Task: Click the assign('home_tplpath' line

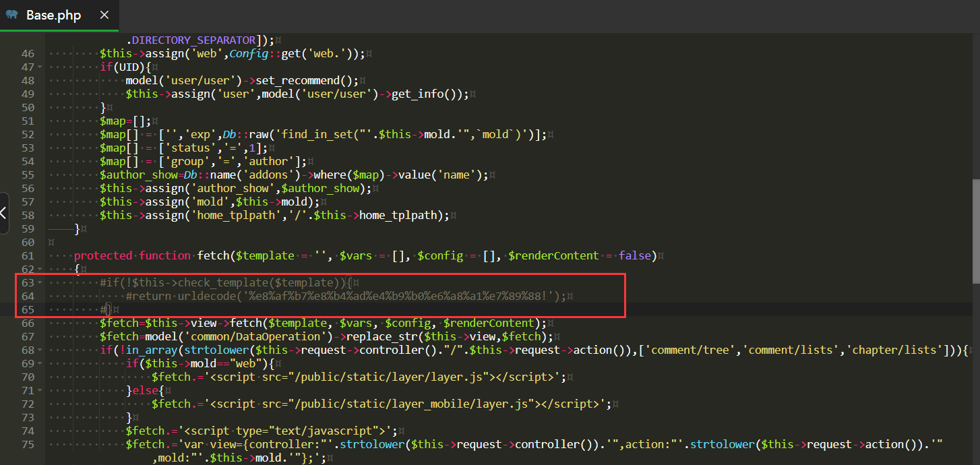Action: (274, 215)
